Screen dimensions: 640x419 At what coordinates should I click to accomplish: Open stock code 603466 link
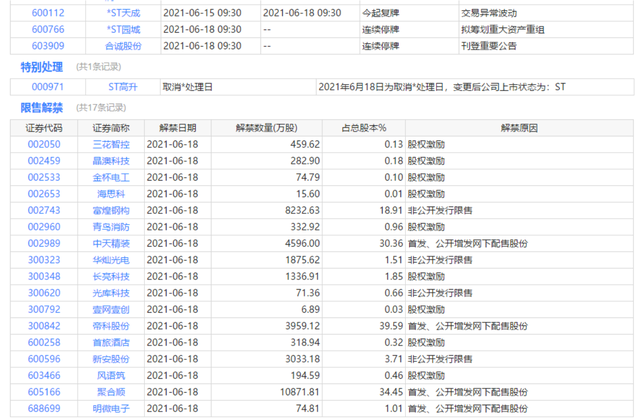(x=44, y=375)
